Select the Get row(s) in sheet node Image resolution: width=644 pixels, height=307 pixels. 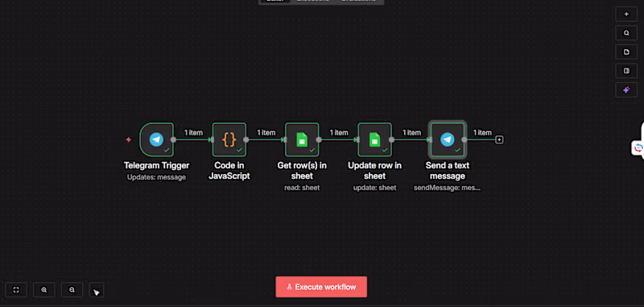[302, 139]
